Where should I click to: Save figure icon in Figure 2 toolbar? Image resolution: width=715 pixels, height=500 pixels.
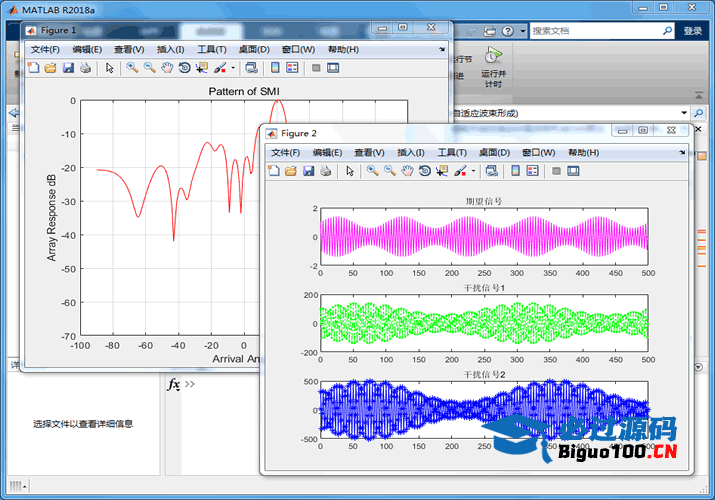(309, 171)
